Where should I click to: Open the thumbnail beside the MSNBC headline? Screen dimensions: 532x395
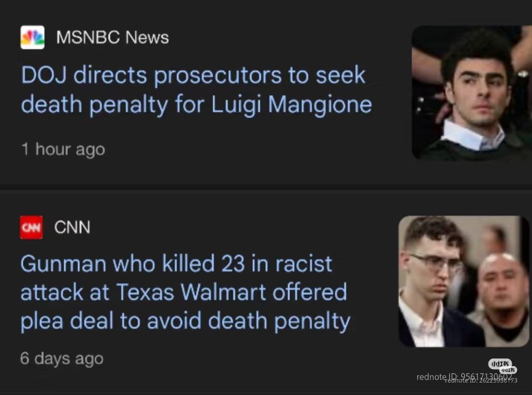click(471, 92)
